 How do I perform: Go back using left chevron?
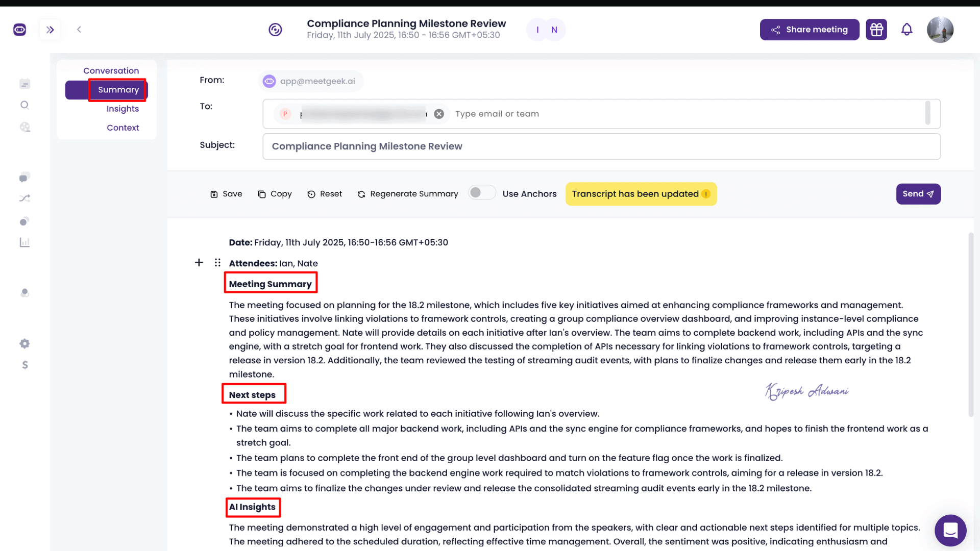[x=79, y=30]
